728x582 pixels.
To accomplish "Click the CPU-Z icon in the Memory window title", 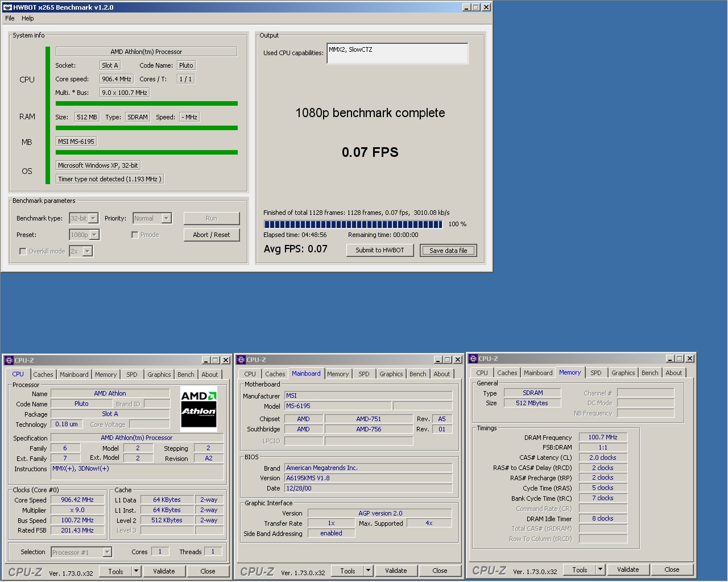I will tap(473, 359).
